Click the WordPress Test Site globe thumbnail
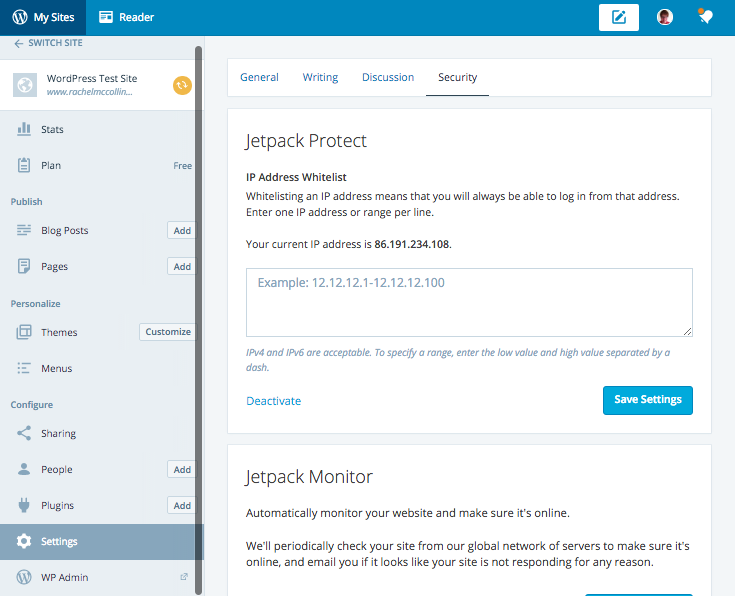 25,85
